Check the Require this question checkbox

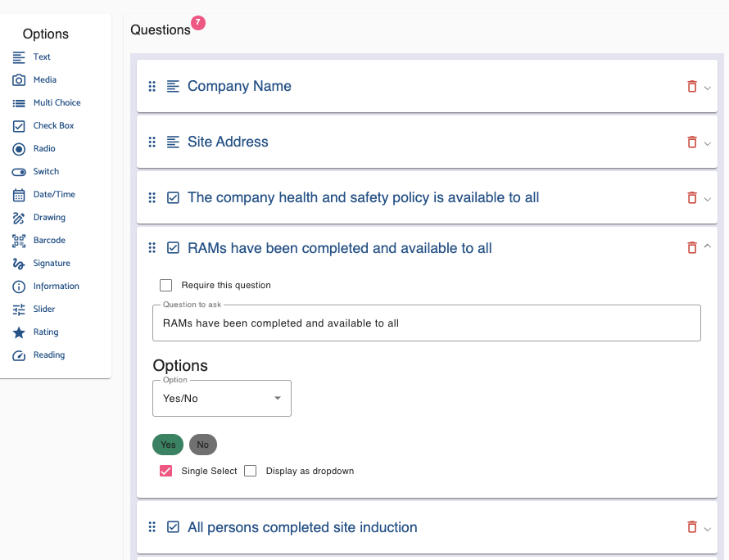[x=166, y=285]
